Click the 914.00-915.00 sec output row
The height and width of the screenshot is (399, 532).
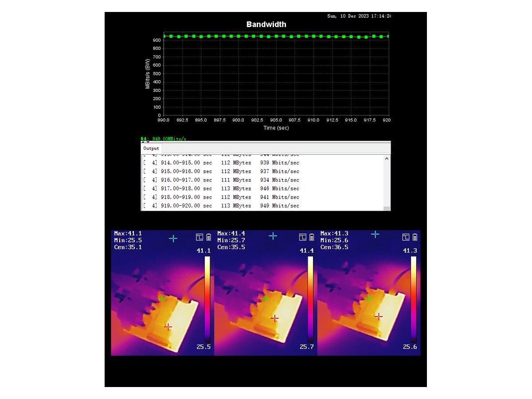tap(221, 163)
